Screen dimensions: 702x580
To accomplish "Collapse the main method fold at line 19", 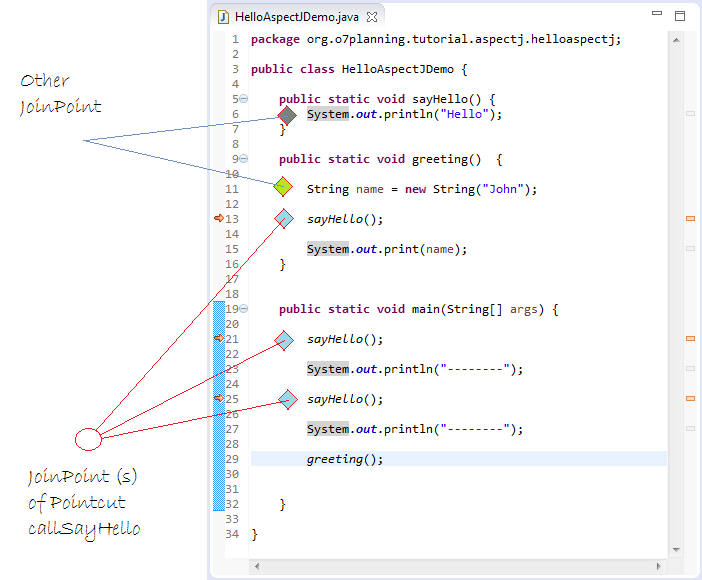I will 243,309.
